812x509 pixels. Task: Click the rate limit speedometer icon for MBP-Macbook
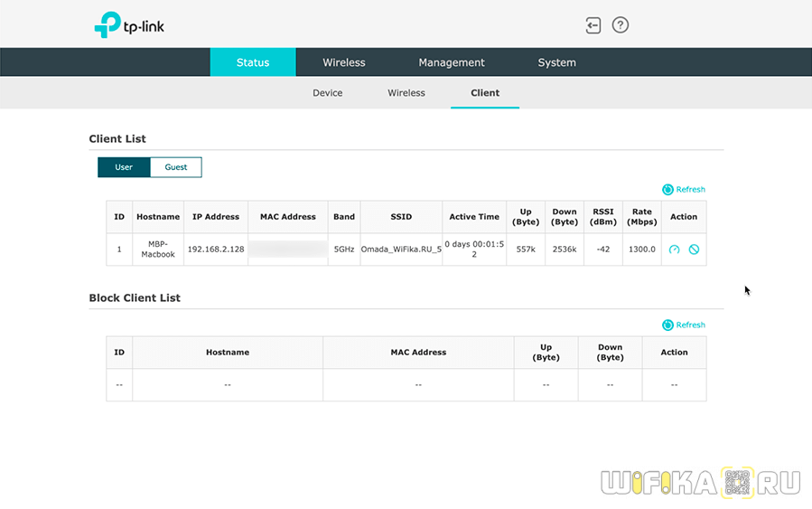pos(674,250)
